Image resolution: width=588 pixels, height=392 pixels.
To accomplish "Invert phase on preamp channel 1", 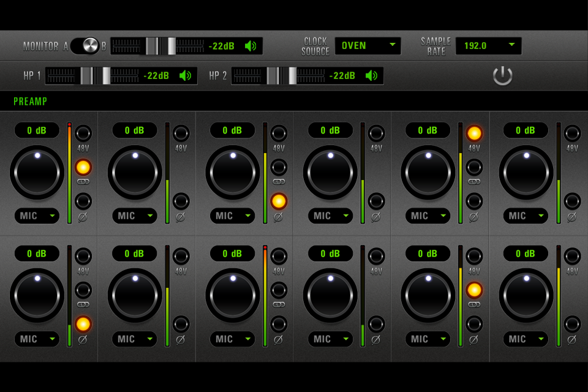I will coord(83,202).
